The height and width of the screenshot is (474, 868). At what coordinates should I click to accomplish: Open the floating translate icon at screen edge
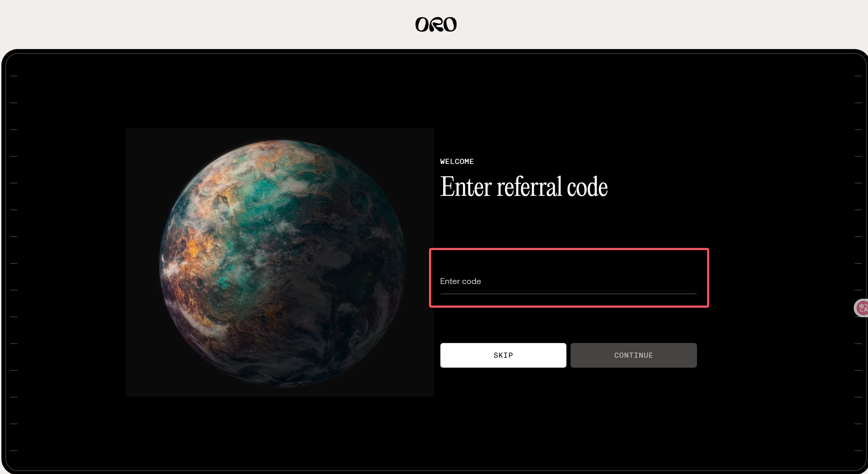coord(861,308)
